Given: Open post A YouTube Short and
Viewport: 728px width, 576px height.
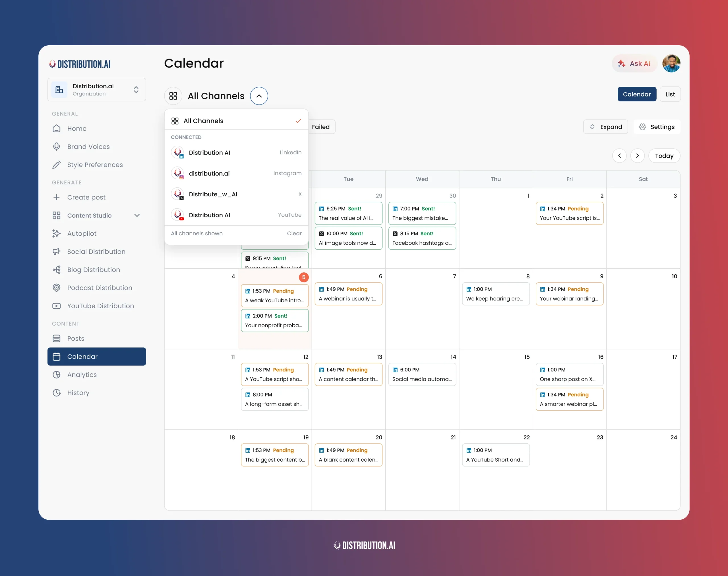Looking at the screenshot, I should tap(496, 455).
